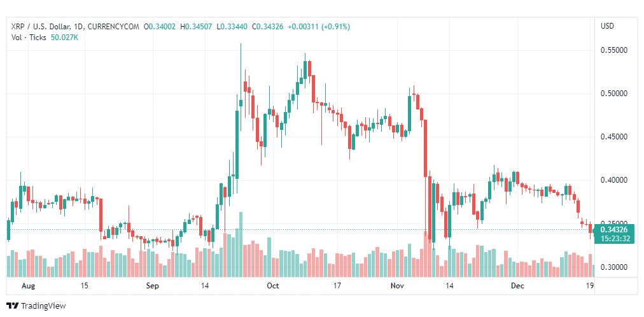Open the TradingView brand link

[36, 306]
